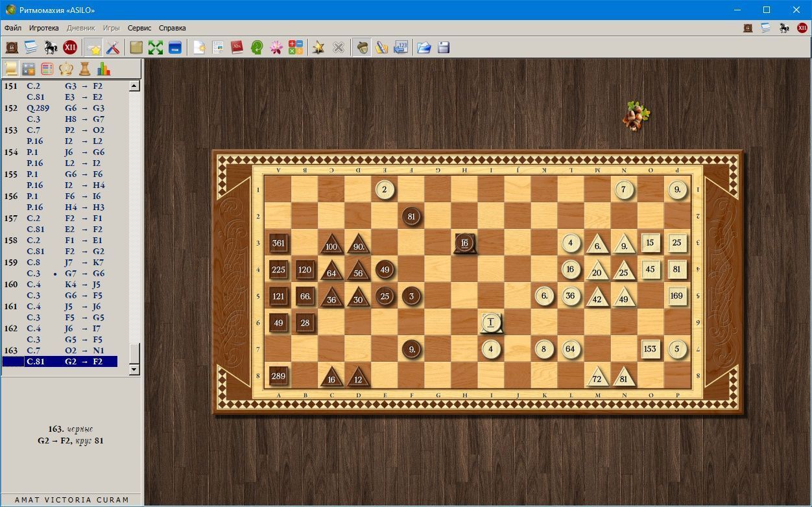Click the dark square piece 289 on A8
This screenshot has width=812, height=507.
278,376
